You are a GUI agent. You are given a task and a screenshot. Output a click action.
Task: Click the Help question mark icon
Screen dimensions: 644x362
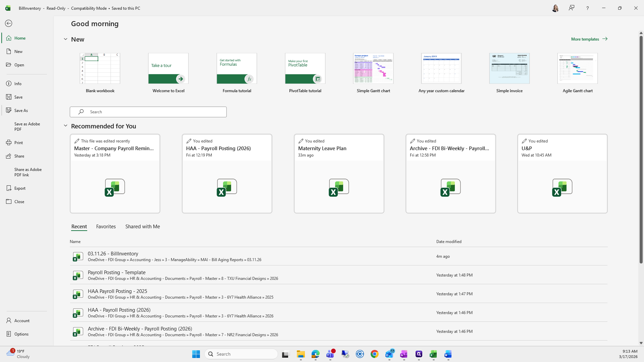click(587, 8)
